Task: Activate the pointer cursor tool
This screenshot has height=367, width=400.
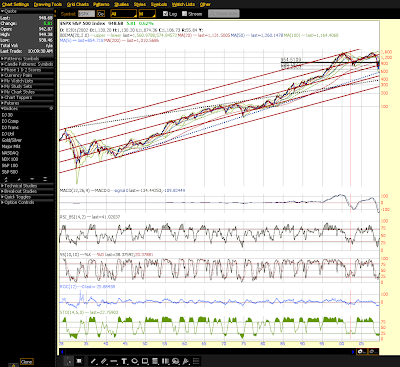Action: coord(69,361)
